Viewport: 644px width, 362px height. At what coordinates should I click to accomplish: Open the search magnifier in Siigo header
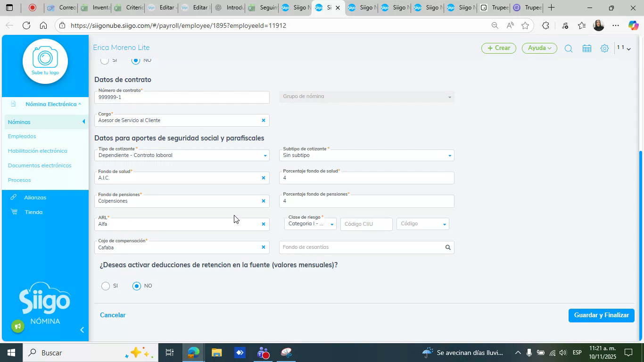(x=569, y=49)
